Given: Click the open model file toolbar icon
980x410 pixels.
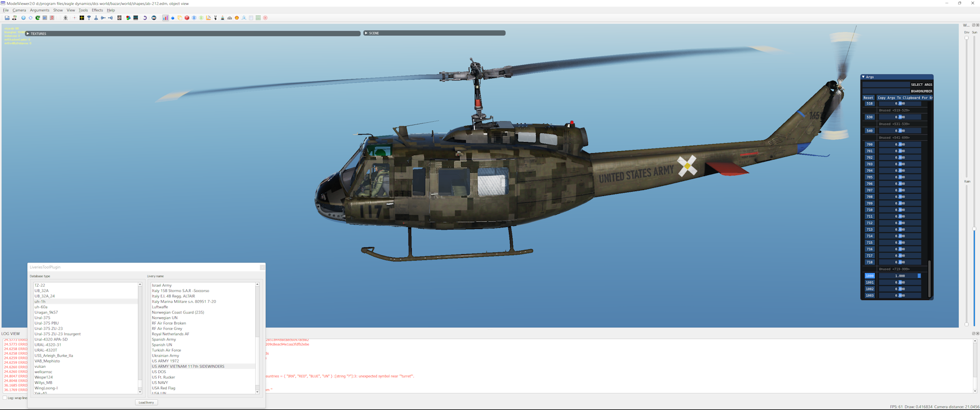Looking at the screenshot, I should coord(7,18).
